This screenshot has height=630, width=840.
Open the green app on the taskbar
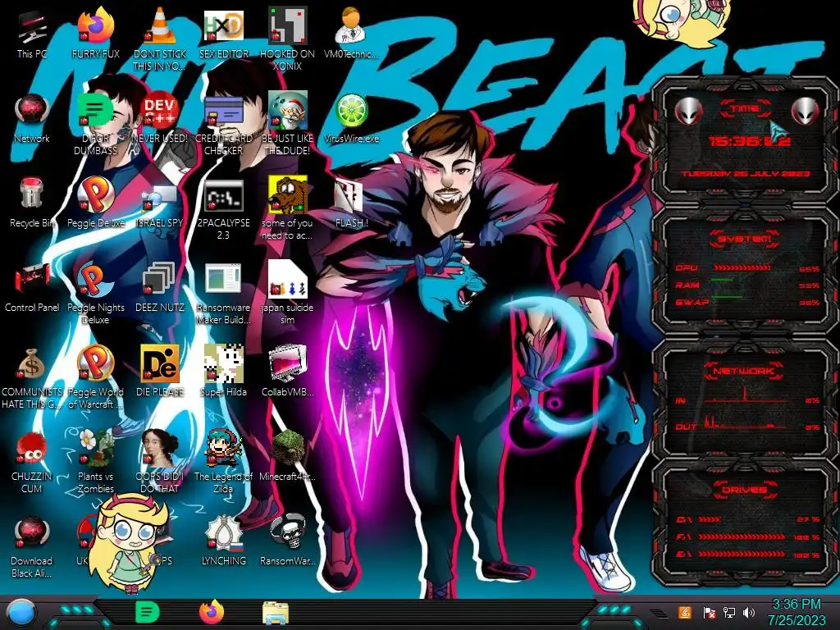pos(147,612)
